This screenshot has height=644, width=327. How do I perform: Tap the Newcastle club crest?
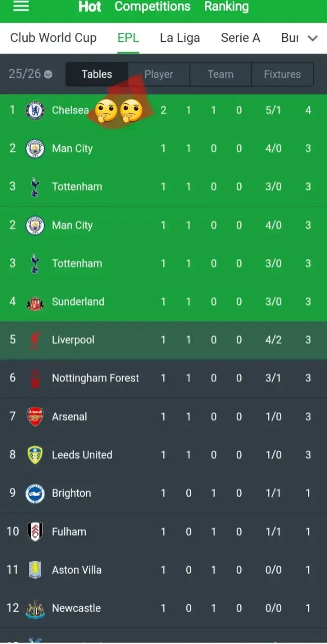35,609
